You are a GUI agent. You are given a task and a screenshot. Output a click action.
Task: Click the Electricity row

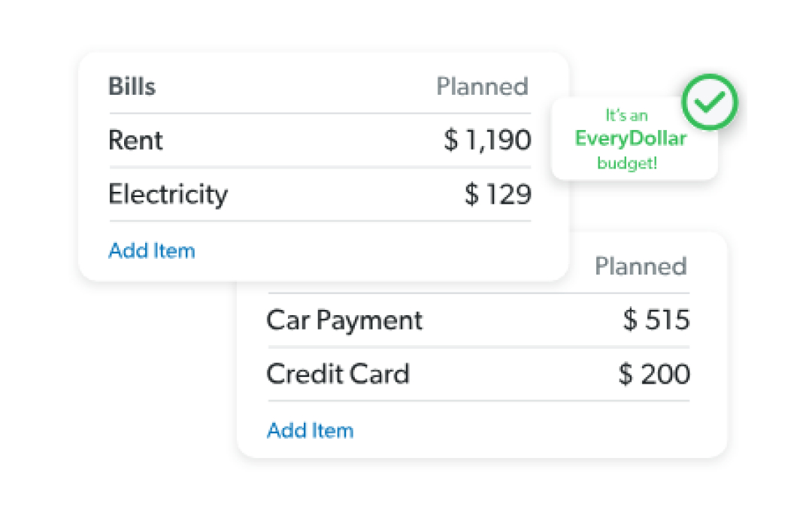[168, 194]
